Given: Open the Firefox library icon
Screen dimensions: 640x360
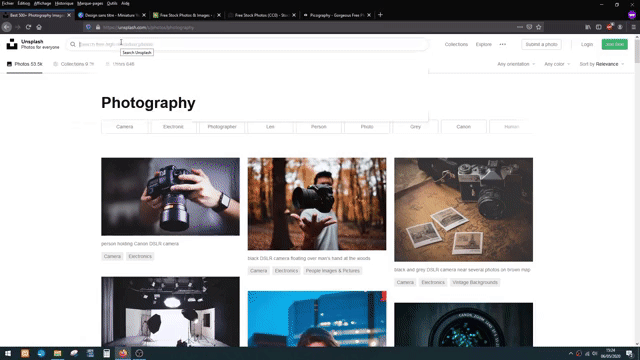Looking at the screenshot, I should tap(588, 27).
